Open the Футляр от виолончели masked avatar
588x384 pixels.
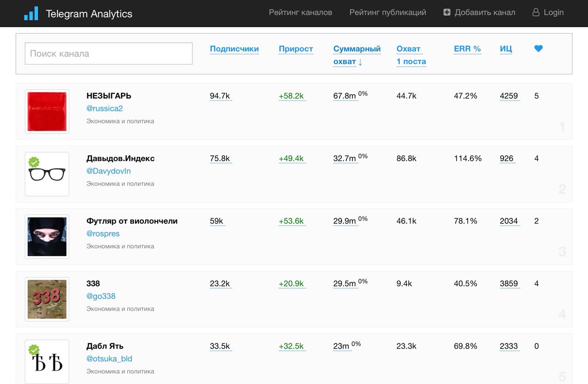[47, 237]
